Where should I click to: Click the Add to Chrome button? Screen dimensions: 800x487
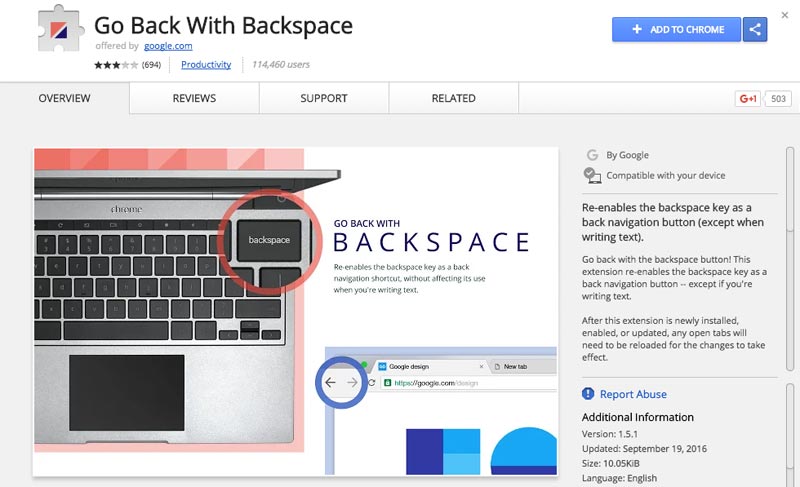pyautogui.click(x=677, y=29)
